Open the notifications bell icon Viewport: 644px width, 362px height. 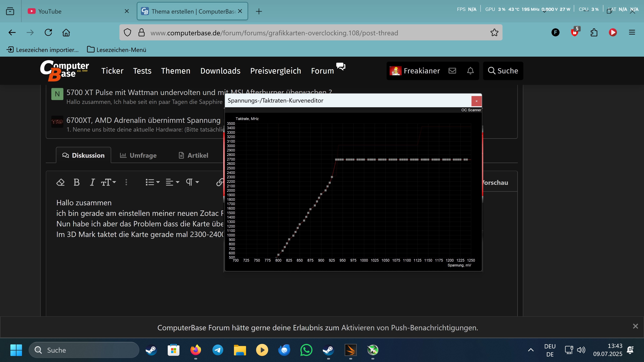470,71
